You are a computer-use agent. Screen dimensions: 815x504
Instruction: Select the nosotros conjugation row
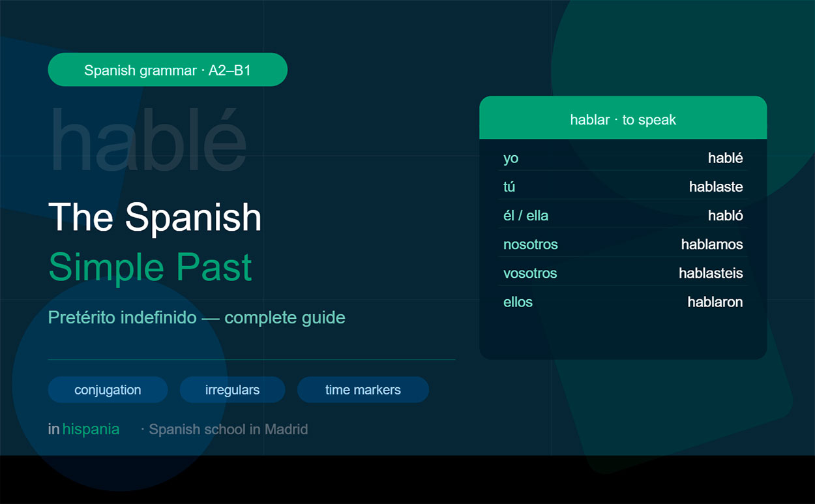531,244
